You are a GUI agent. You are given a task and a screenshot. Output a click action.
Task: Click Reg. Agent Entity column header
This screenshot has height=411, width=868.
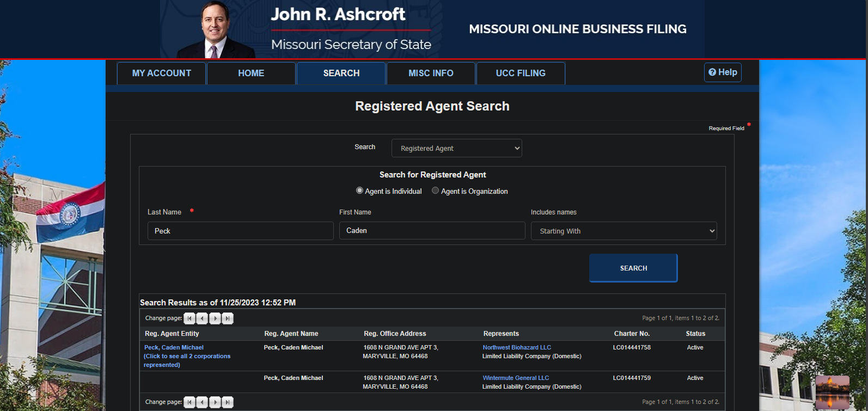[172, 334]
